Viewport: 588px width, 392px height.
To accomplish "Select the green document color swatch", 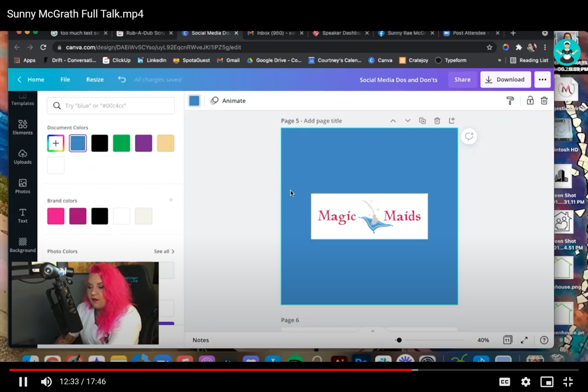I will [122, 143].
